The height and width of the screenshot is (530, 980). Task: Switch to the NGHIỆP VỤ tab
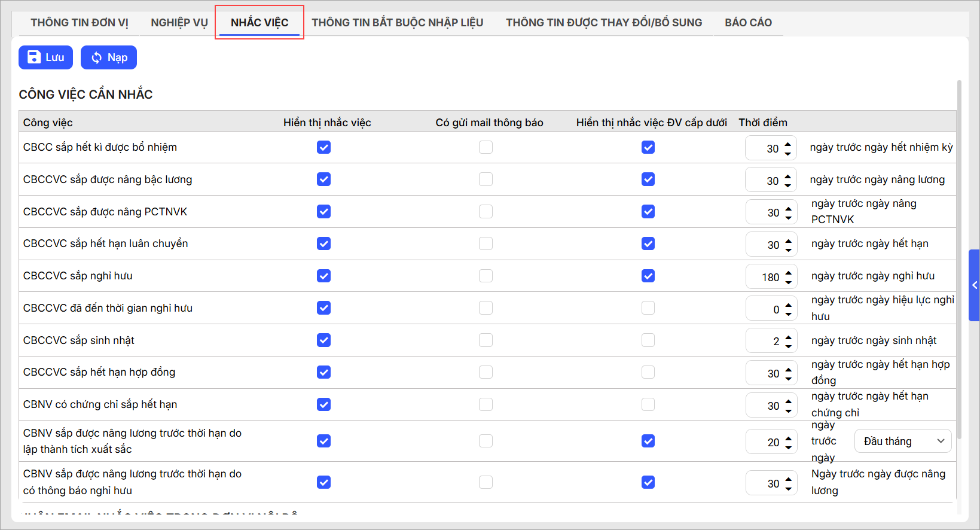click(179, 23)
